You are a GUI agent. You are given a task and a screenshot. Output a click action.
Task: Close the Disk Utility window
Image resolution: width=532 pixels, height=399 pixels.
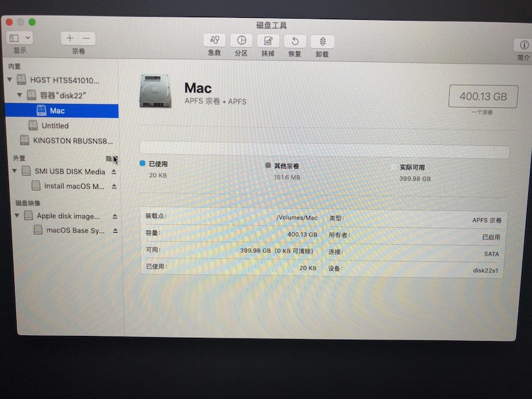pyautogui.click(x=10, y=22)
